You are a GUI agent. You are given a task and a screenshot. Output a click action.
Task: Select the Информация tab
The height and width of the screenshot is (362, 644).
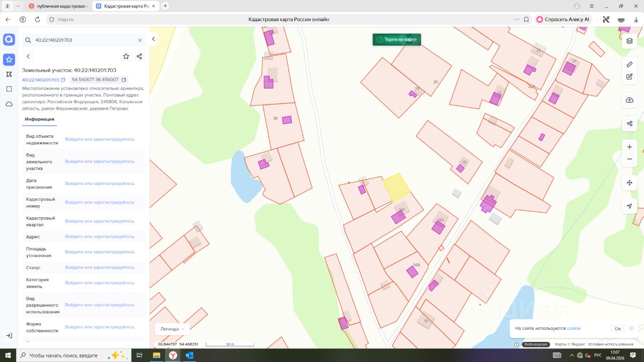39,119
